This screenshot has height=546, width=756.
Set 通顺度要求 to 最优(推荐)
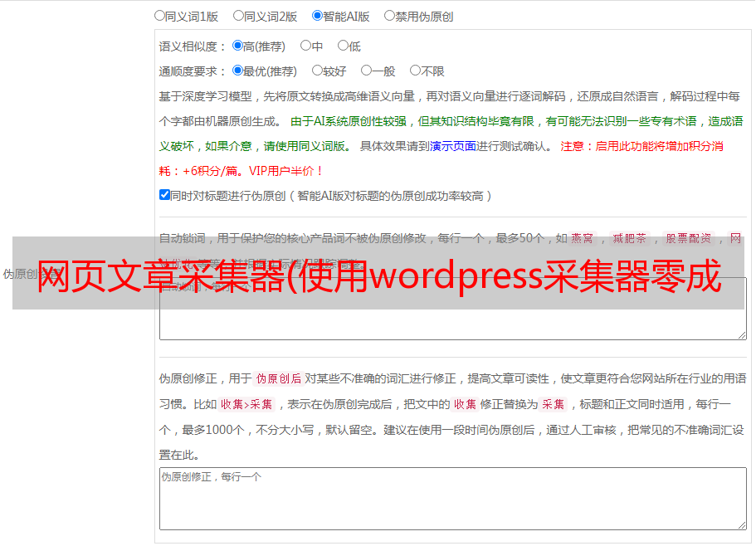237,71
